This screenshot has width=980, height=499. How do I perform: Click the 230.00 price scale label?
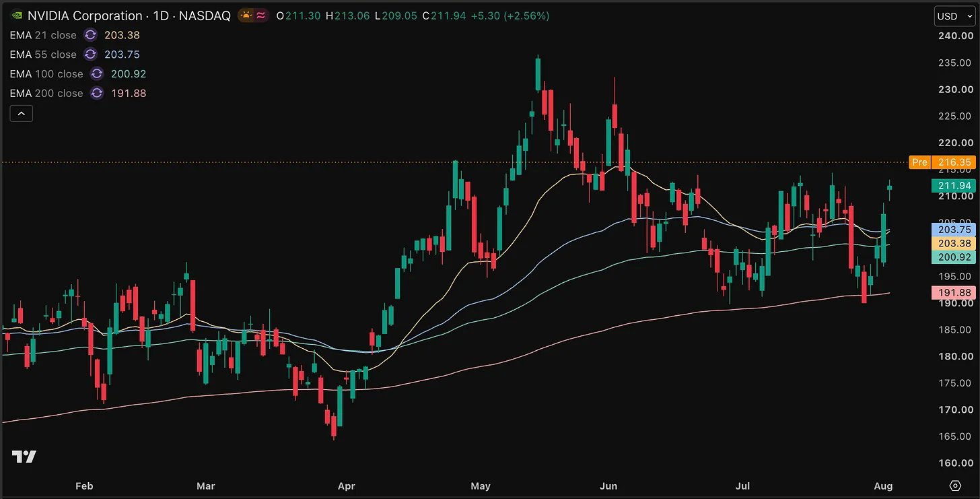(956, 89)
